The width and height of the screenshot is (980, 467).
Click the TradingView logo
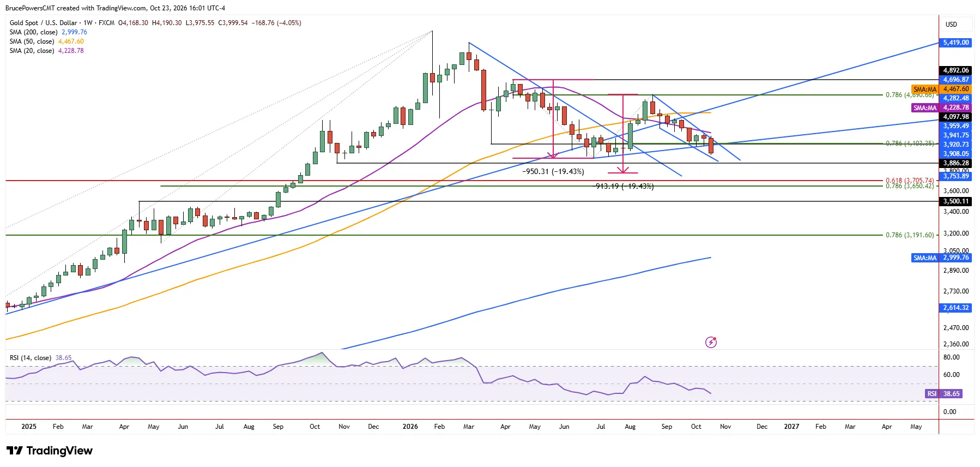pos(50,451)
